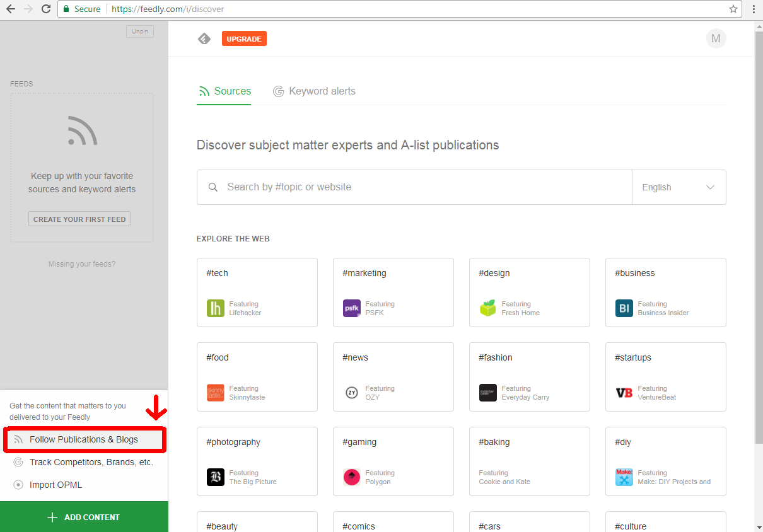Click the VentureBeat logo in #startups
The height and width of the screenshot is (532, 763).
click(624, 393)
